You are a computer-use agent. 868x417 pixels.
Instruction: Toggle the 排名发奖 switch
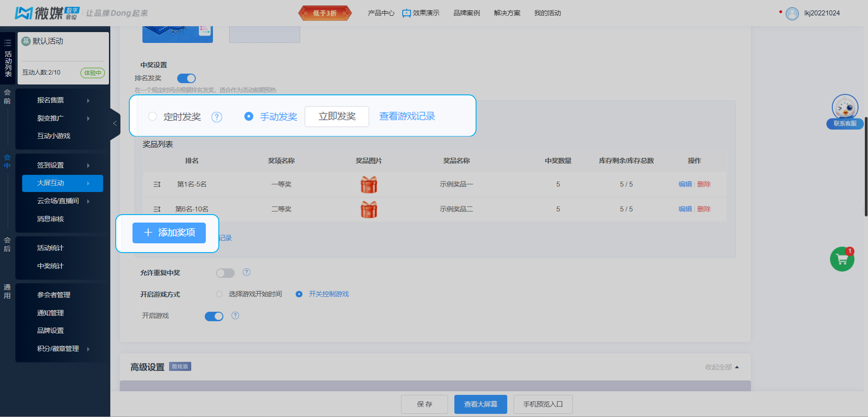(186, 78)
